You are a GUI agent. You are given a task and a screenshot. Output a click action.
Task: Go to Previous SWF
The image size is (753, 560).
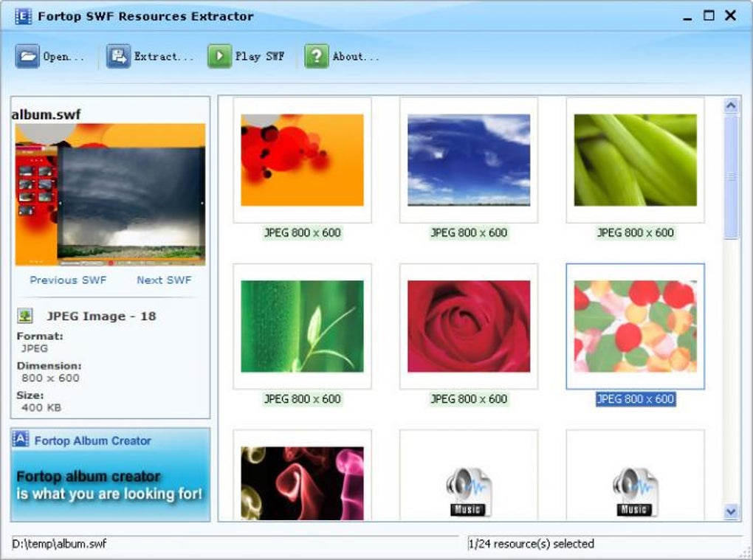68,280
